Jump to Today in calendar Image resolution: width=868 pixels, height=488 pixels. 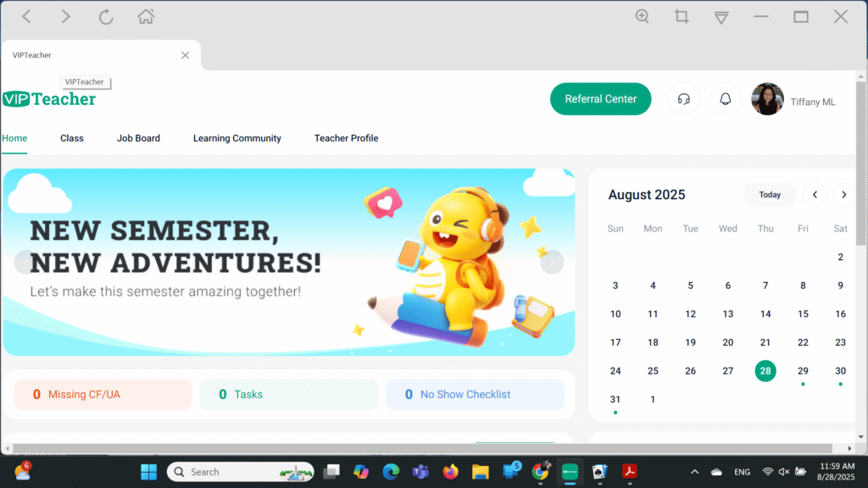(x=770, y=195)
